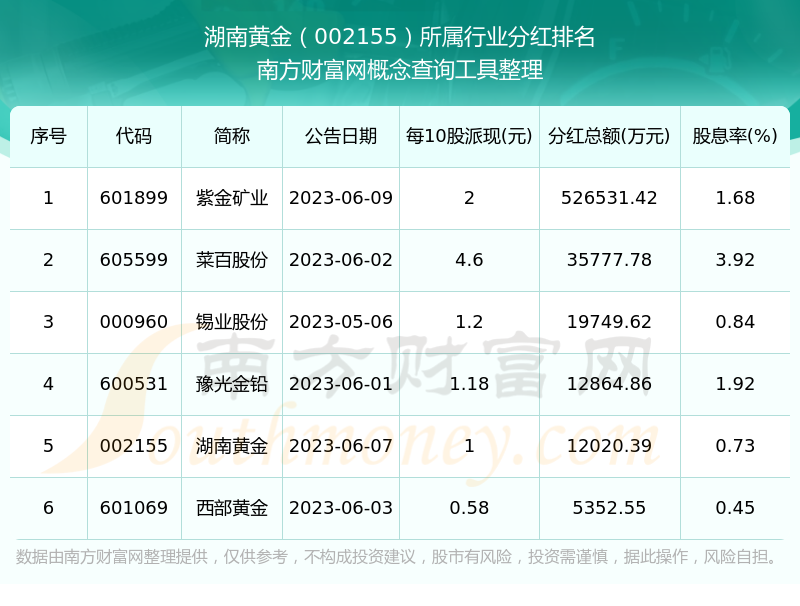Select the 序号 column header
This screenshot has width=800, height=606.
click(48, 136)
